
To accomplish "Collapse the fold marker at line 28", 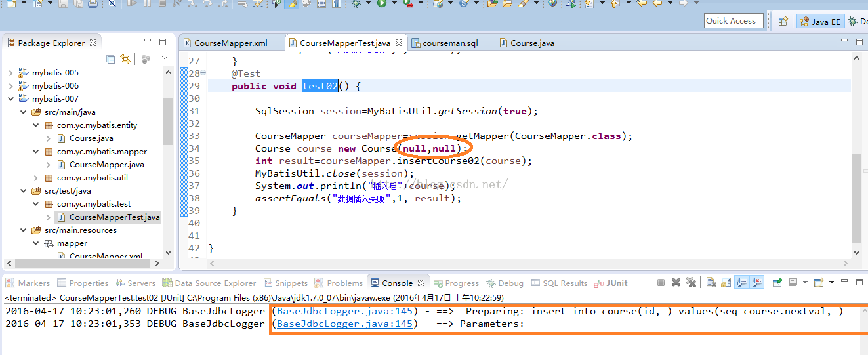I will (x=203, y=73).
